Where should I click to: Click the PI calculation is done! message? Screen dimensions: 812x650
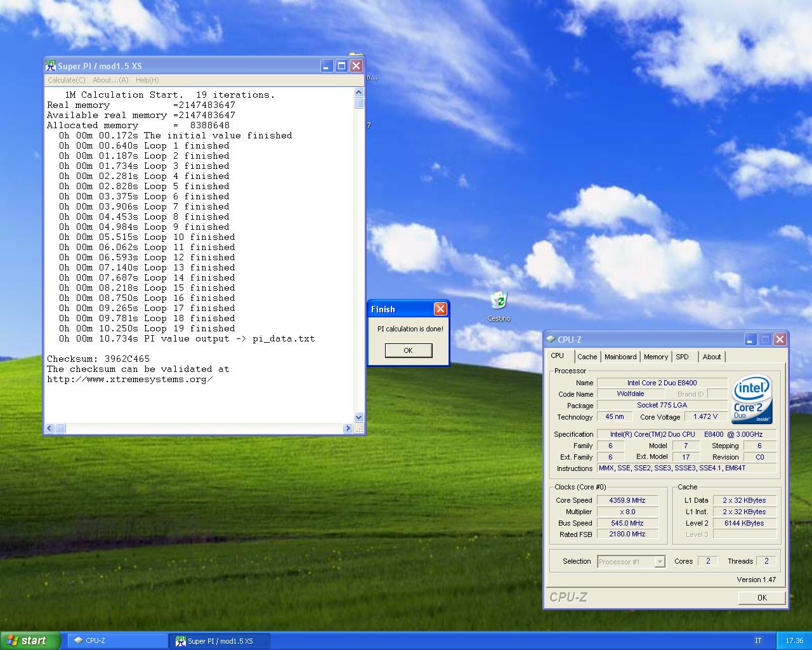coord(410,329)
